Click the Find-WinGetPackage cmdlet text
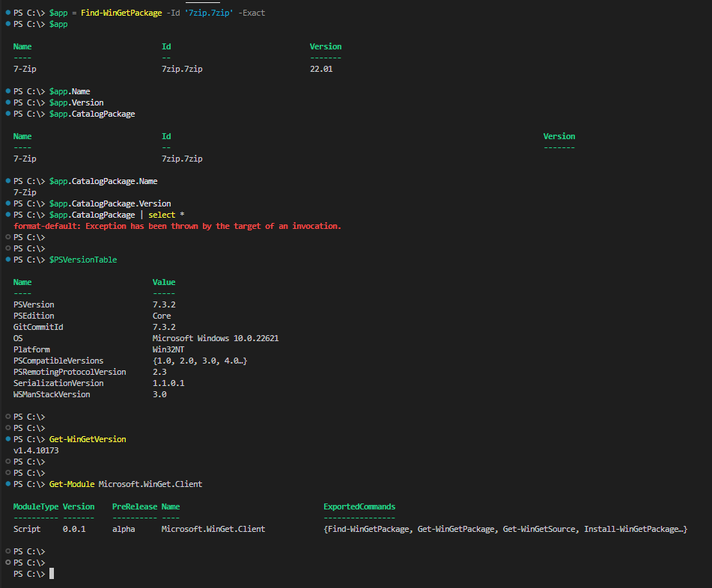 coord(121,13)
